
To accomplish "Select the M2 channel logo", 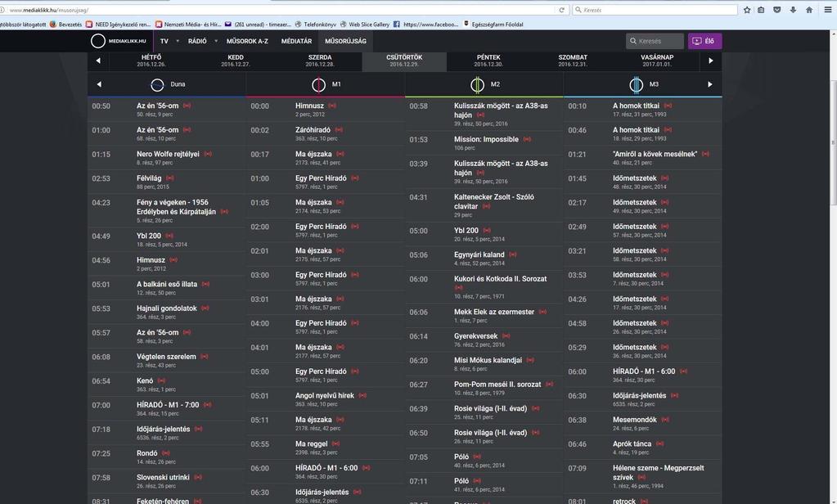I will pyautogui.click(x=477, y=84).
